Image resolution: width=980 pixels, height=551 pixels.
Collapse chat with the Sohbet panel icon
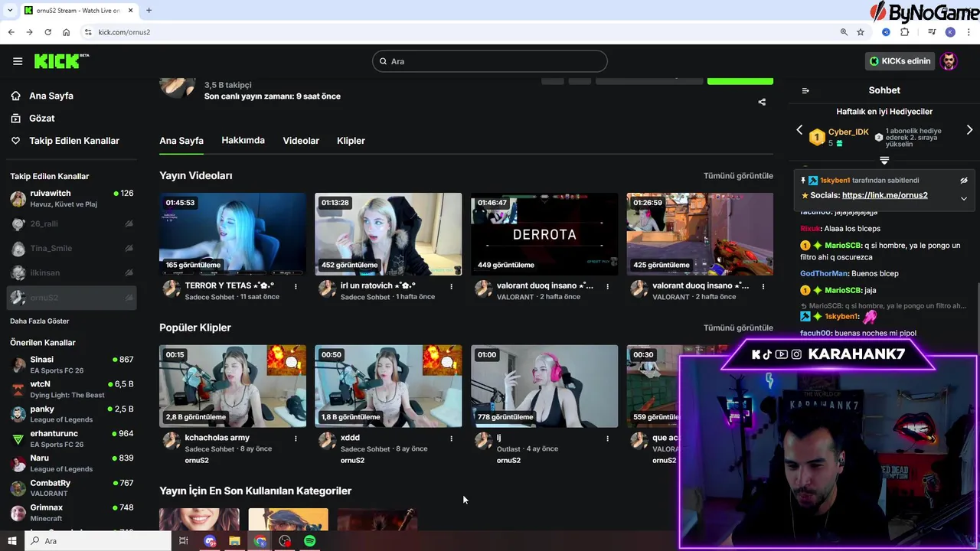pyautogui.click(x=805, y=90)
